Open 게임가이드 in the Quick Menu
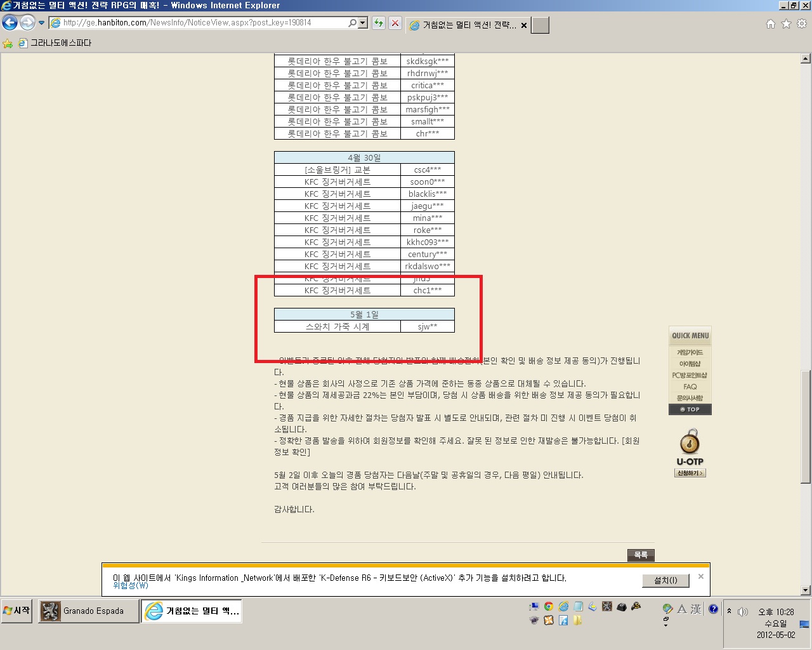Image resolution: width=812 pixels, height=650 pixels. 690,352
